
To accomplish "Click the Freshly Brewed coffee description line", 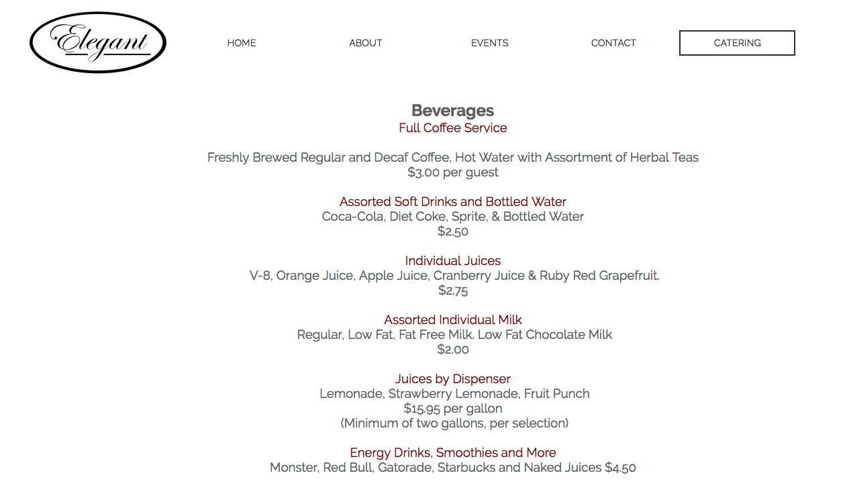I will pos(452,158).
